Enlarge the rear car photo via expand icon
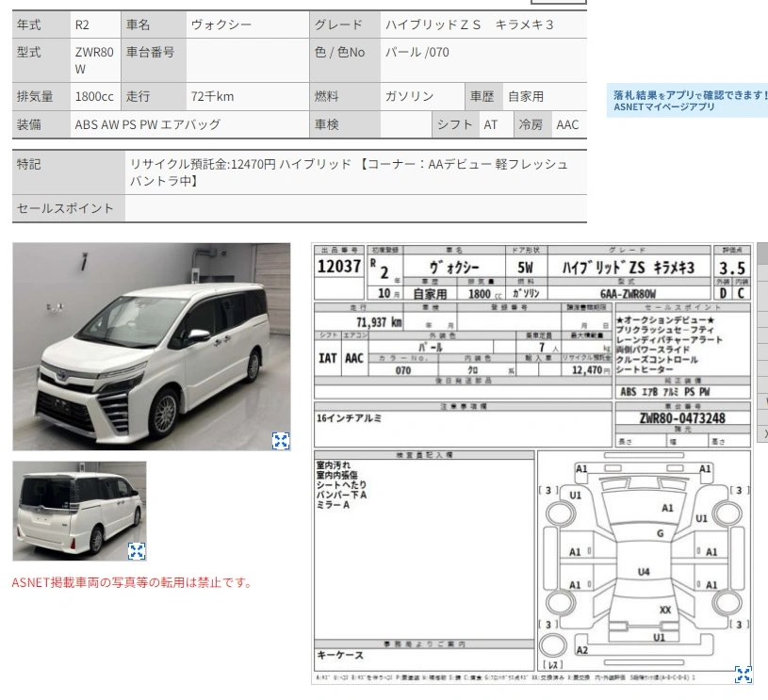This screenshot has width=768, height=700. 137,551
